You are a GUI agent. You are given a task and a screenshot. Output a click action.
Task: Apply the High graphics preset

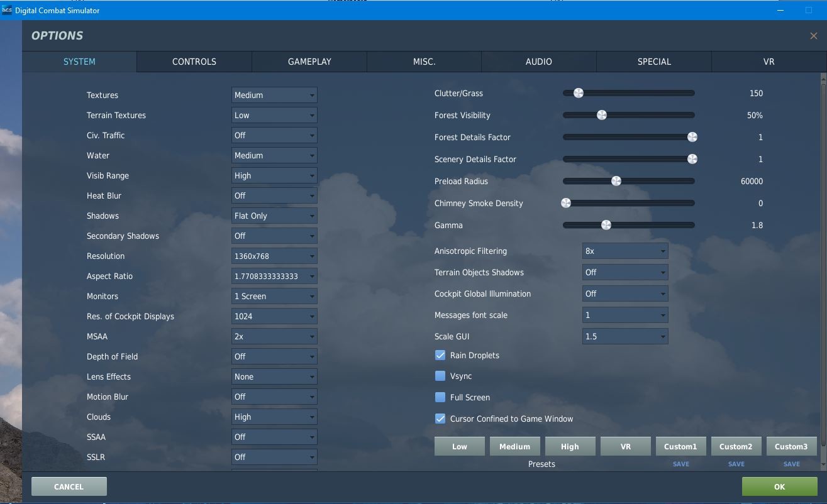(570, 446)
